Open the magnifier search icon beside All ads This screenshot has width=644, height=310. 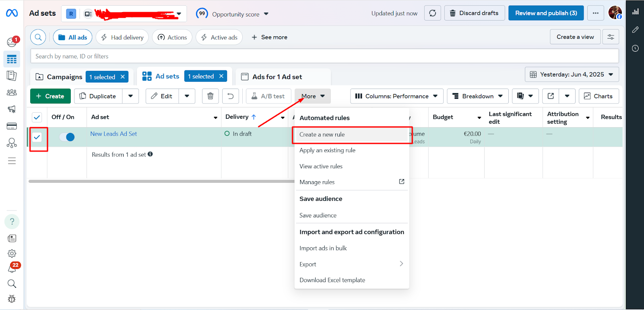coord(38,37)
